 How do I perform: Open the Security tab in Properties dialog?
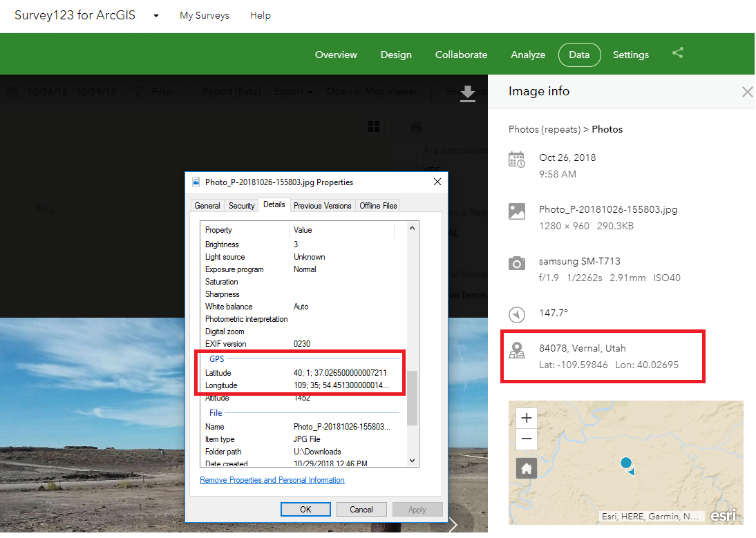click(242, 206)
